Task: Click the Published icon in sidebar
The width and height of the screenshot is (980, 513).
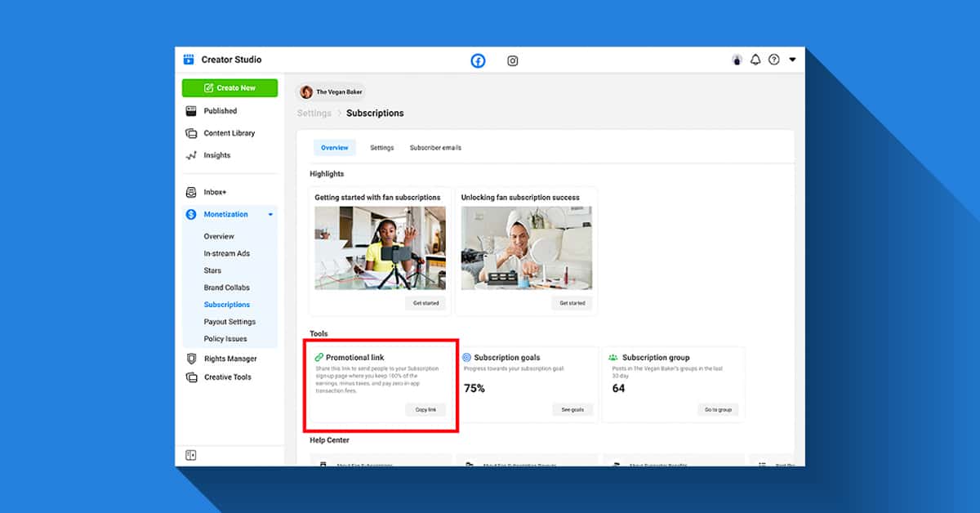Action: (x=191, y=111)
